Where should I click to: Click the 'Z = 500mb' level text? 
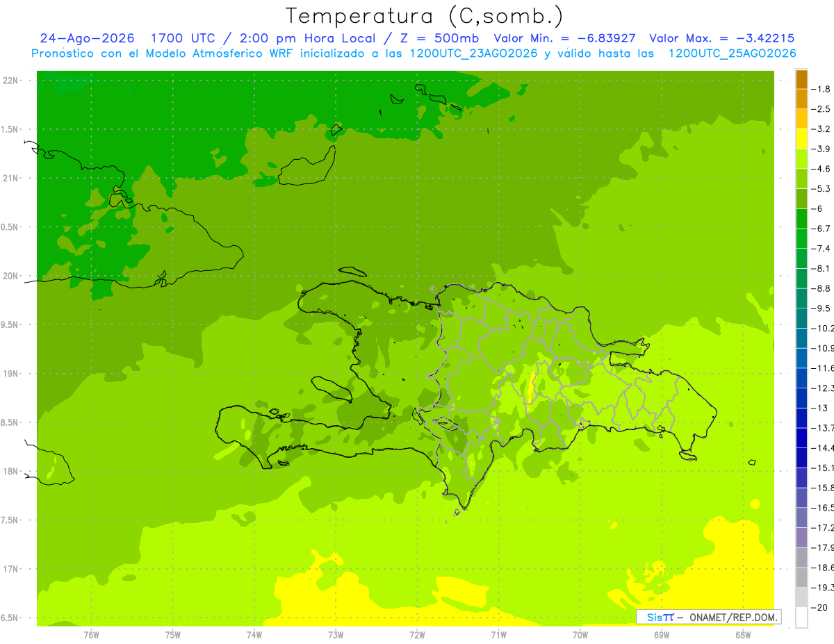[x=439, y=38]
